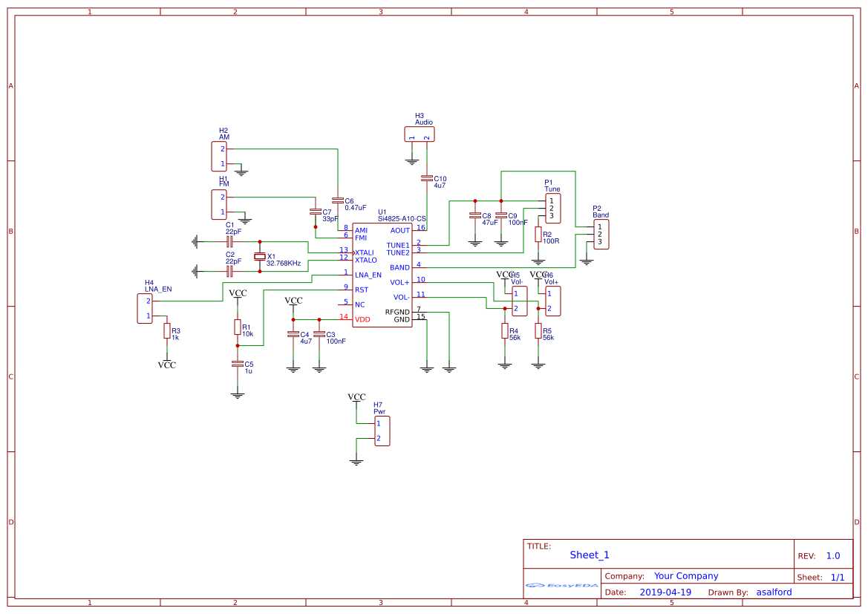Image resolution: width=868 pixels, height=614 pixels.
Task: Select resistor R2 100R symbol
Action: point(538,234)
